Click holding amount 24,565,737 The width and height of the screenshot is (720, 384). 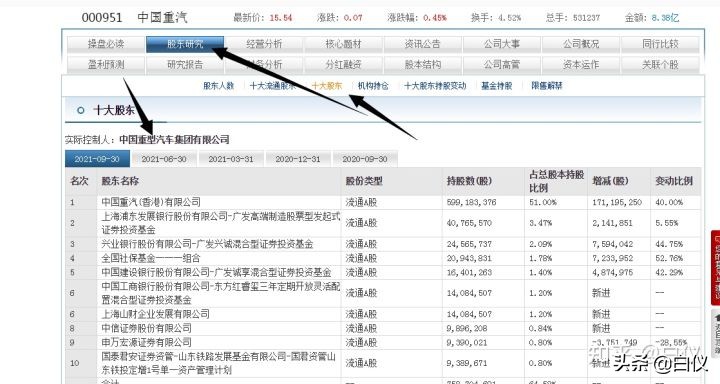tap(469, 244)
